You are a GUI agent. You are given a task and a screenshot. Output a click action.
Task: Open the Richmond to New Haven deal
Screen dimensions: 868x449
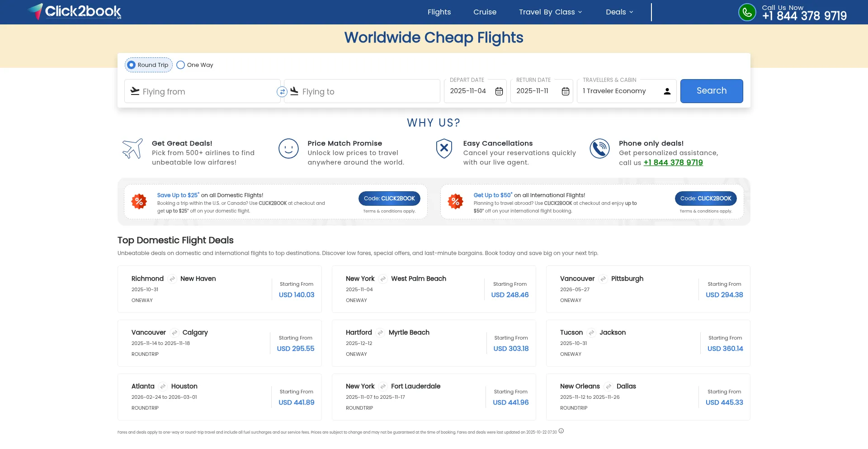point(219,289)
